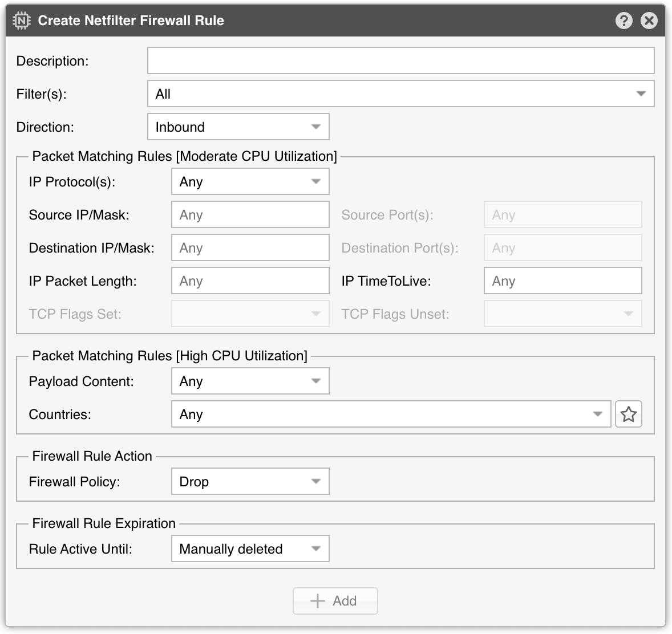
Task: Click the IP TimeToLive: label
Action: click(x=386, y=281)
